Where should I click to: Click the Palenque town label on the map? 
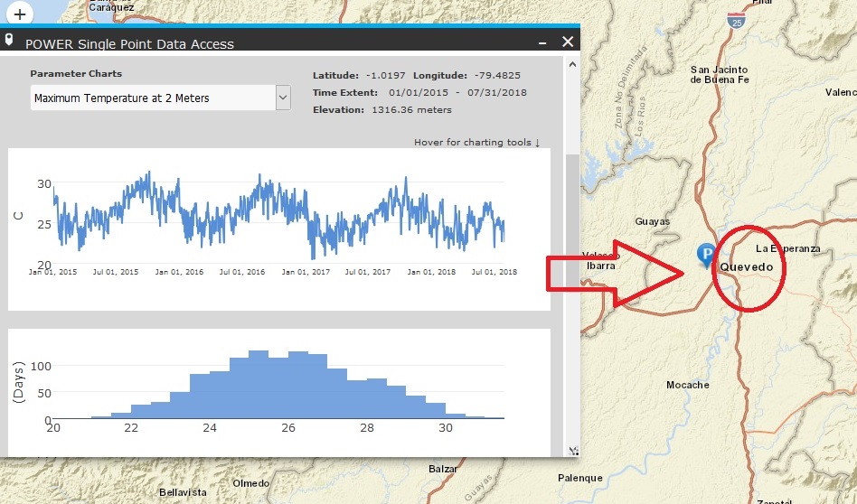579,478
